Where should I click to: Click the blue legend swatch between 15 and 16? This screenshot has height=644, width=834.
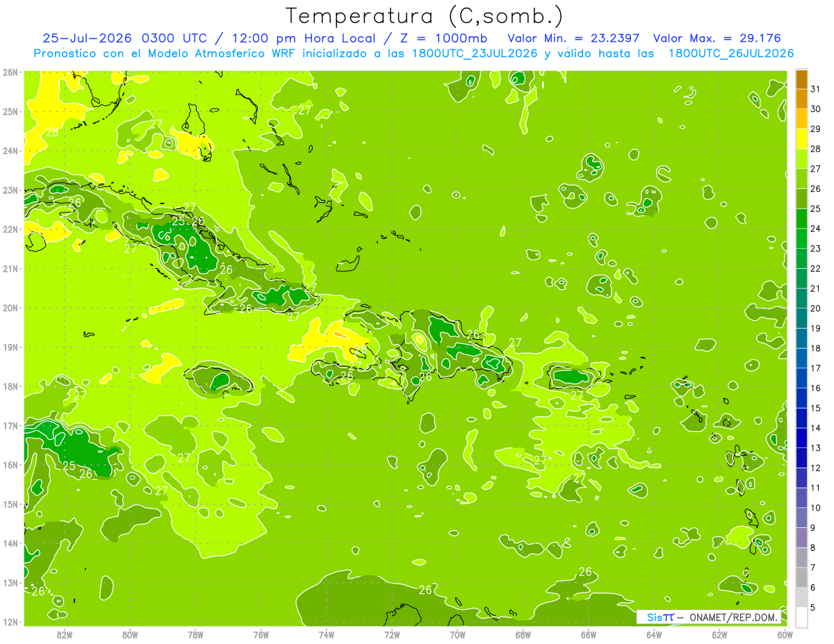click(801, 398)
